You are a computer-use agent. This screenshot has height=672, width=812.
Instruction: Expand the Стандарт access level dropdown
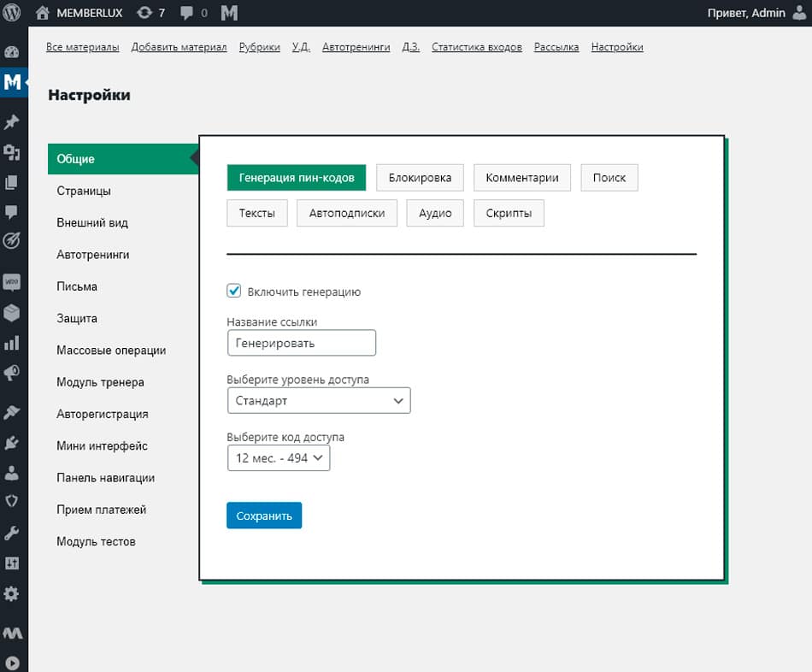point(318,400)
